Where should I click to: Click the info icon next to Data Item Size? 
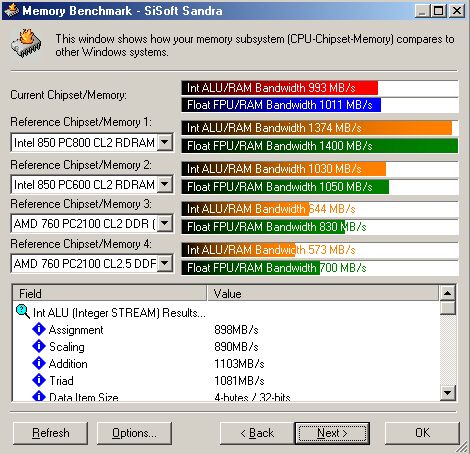coord(39,396)
